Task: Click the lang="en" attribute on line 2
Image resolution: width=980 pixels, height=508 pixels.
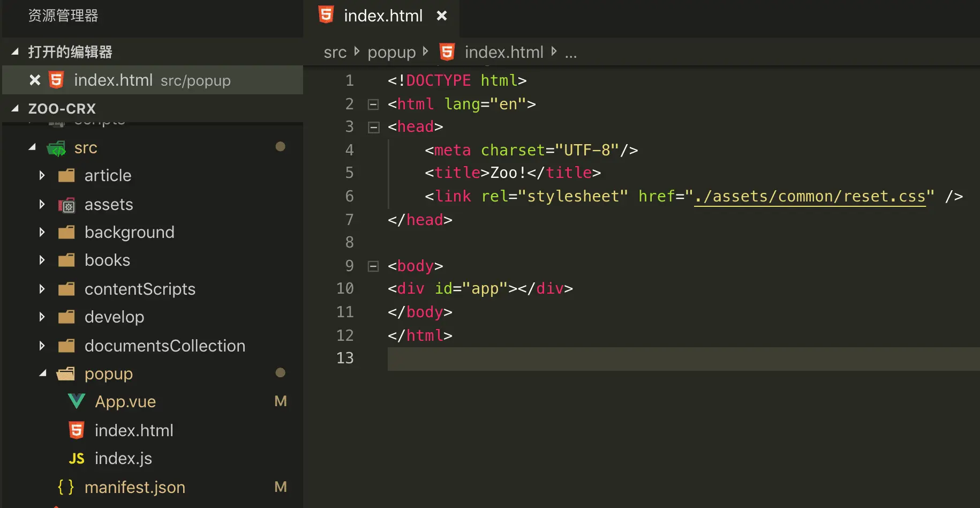Action: pos(485,104)
